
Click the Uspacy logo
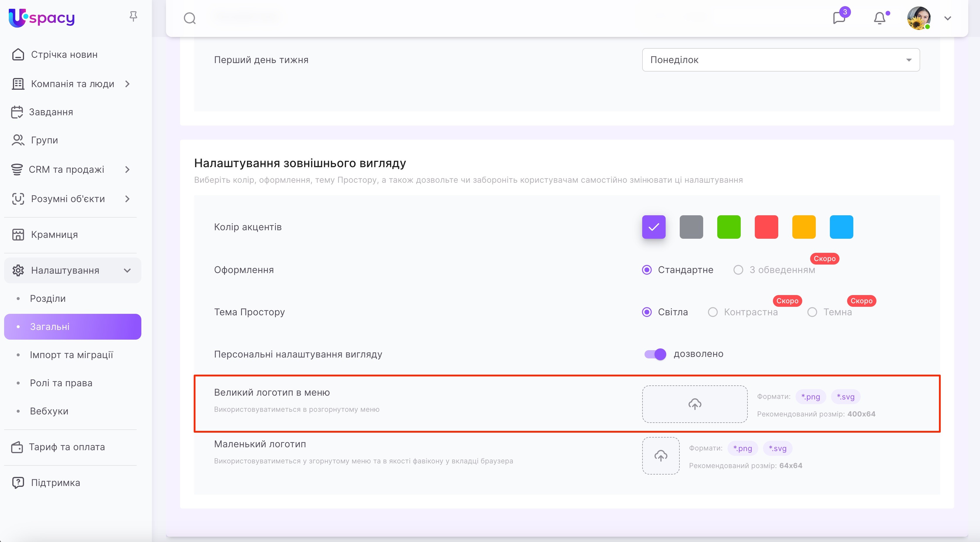click(42, 18)
